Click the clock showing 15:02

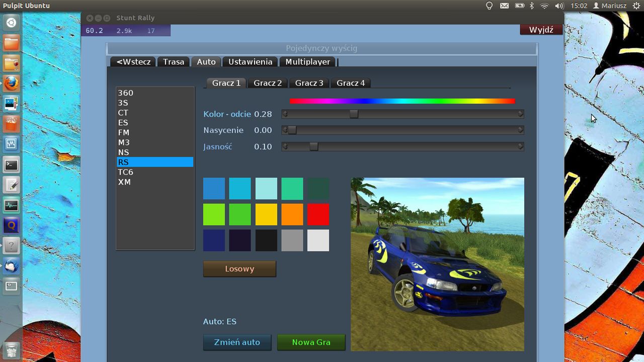[579, 6]
